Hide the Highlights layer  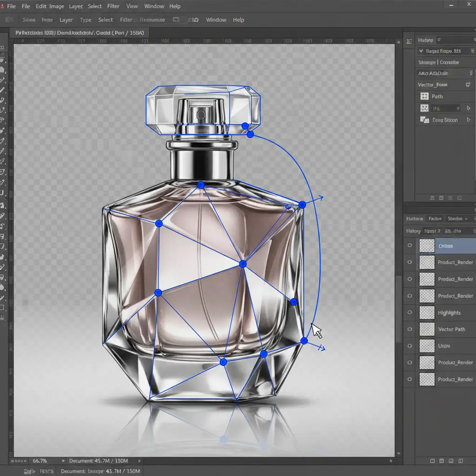[410, 312]
